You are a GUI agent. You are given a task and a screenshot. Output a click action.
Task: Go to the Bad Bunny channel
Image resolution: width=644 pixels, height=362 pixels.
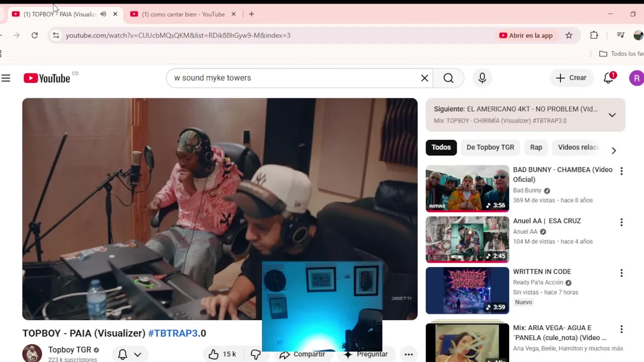tap(527, 191)
